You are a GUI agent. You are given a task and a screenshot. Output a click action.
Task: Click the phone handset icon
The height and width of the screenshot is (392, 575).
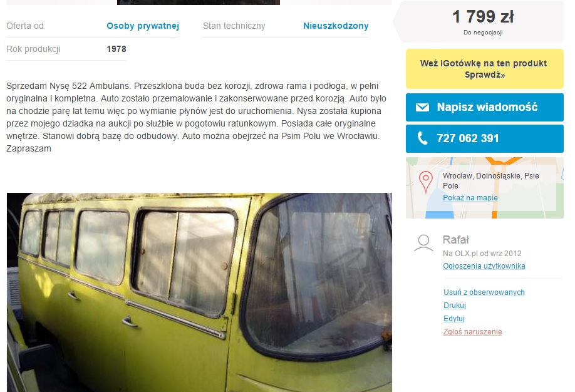coord(422,138)
